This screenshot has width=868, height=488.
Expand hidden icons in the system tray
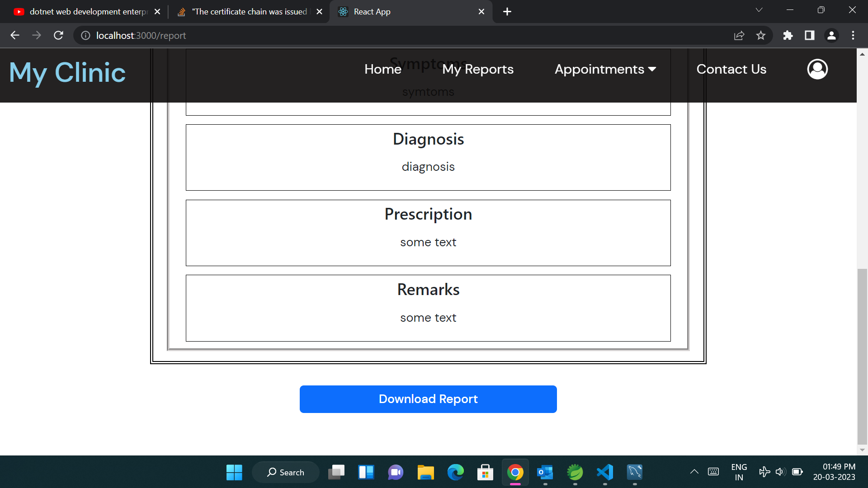tap(695, 472)
